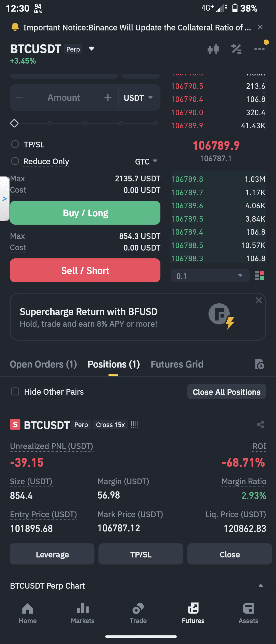Screen dimensions: 276x644
Task: Open the 0.1 price grouping dropdown
Action: (x=210, y=276)
